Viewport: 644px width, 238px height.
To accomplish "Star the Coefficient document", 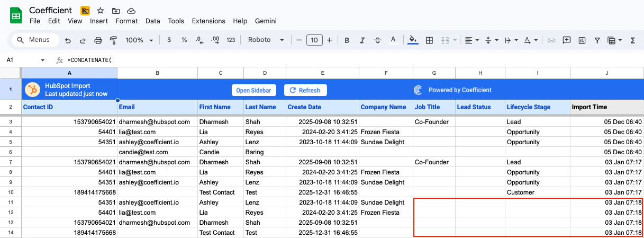I will (101, 11).
